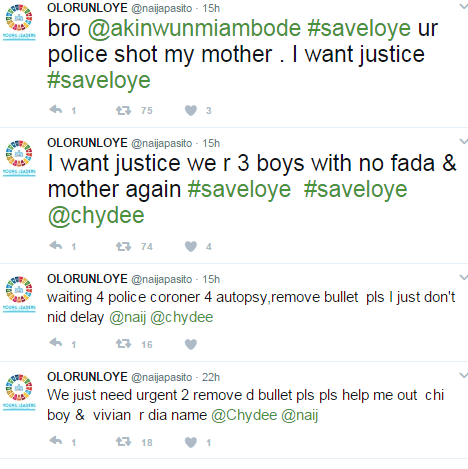Open the 22h timestamp on the last tweet
Image resolution: width=468 pixels, height=469 pixels.
(x=211, y=377)
